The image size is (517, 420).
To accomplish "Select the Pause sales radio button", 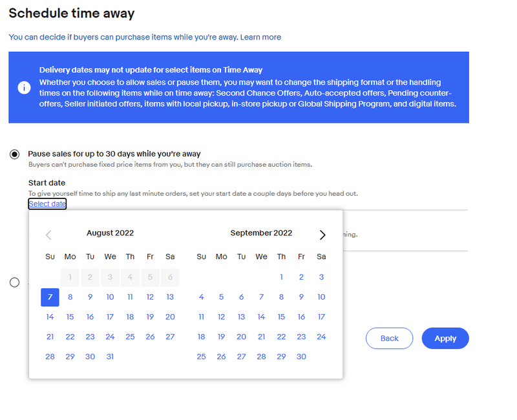I will (x=14, y=154).
